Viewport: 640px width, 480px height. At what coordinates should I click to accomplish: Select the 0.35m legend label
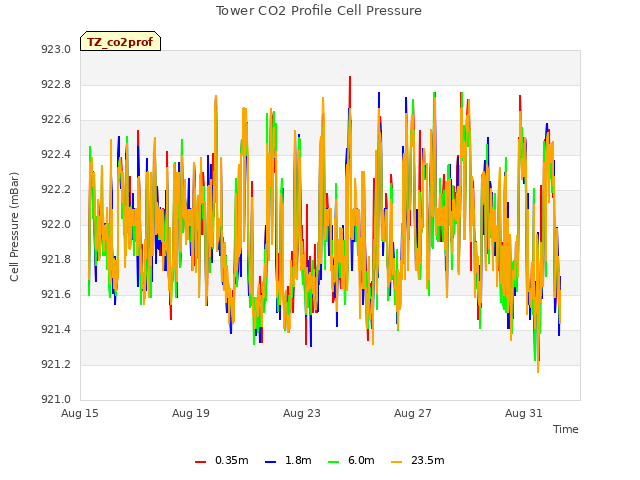(x=231, y=460)
